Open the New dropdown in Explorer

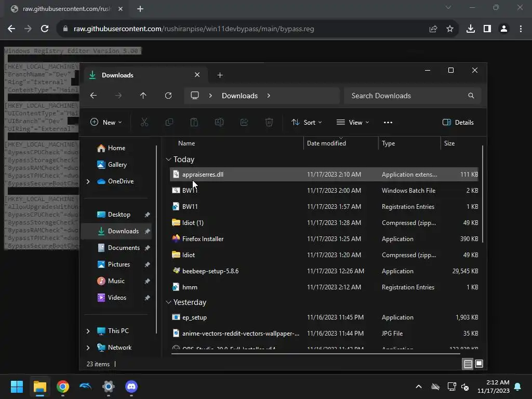[x=106, y=123]
